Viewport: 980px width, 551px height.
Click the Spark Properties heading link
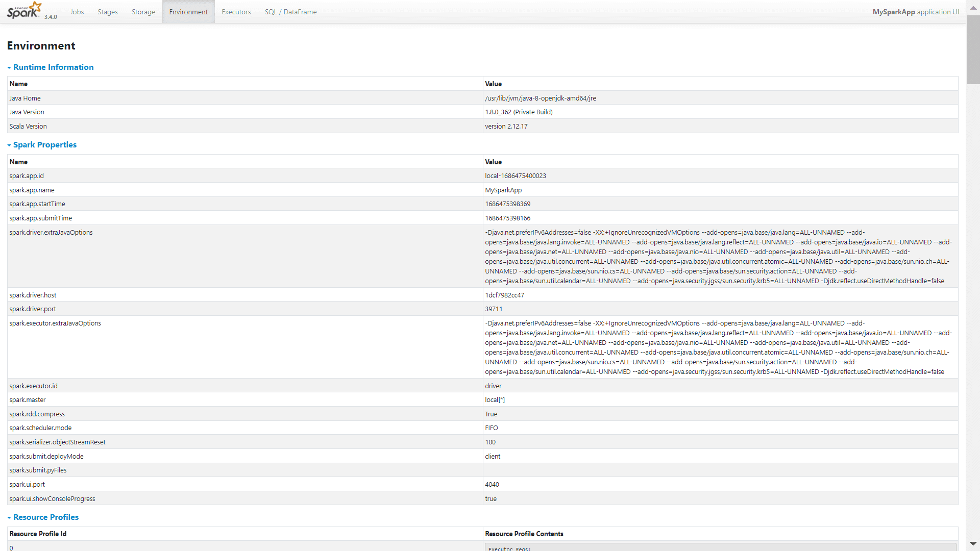click(45, 145)
